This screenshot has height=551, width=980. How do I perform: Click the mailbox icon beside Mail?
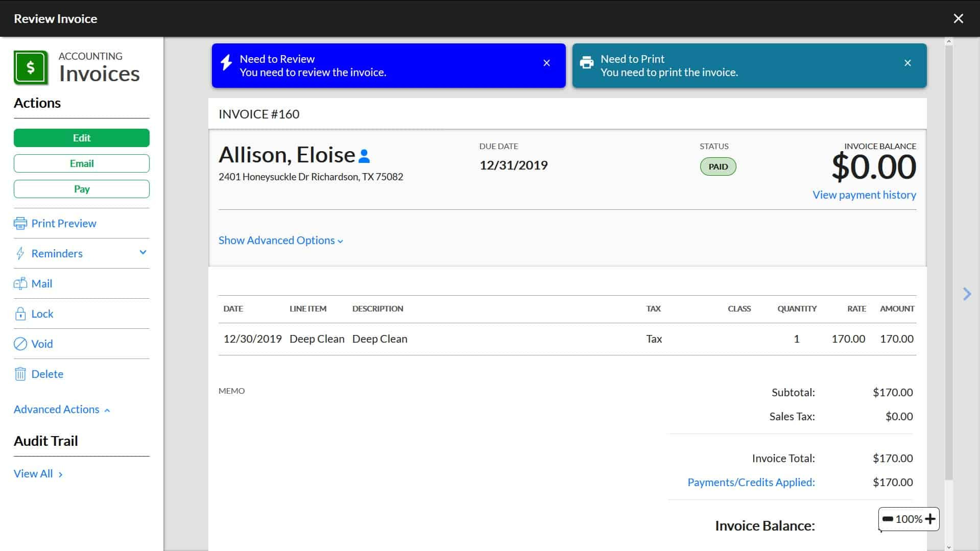pyautogui.click(x=20, y=283)
